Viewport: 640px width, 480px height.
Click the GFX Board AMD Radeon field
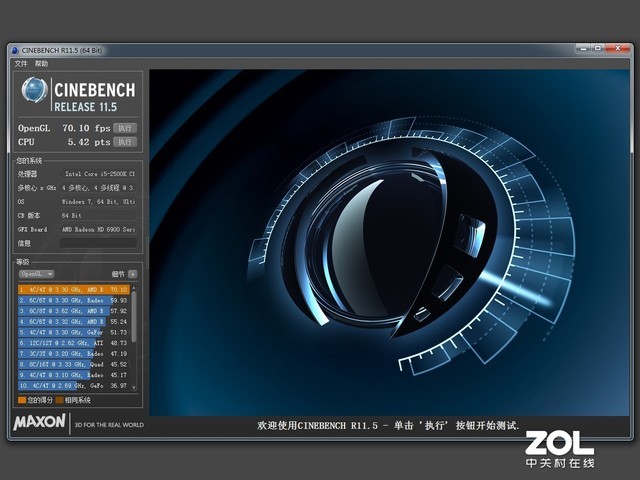[x=98, y=229]
